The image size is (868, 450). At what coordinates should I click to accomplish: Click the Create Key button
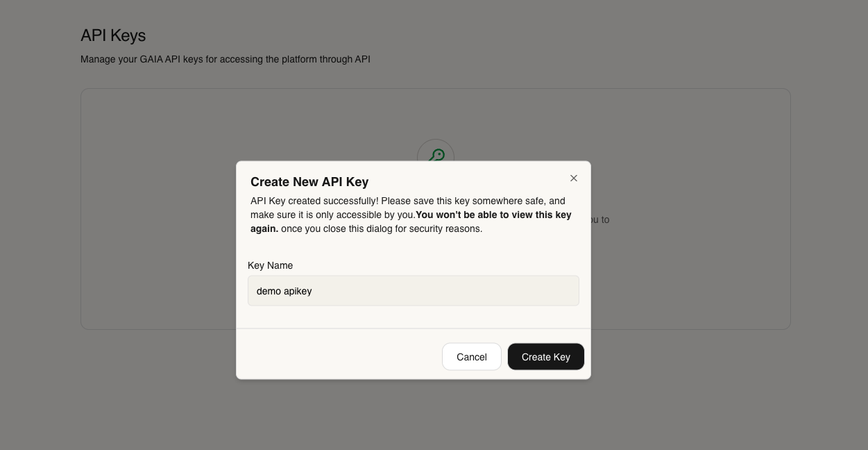(546, 356)
